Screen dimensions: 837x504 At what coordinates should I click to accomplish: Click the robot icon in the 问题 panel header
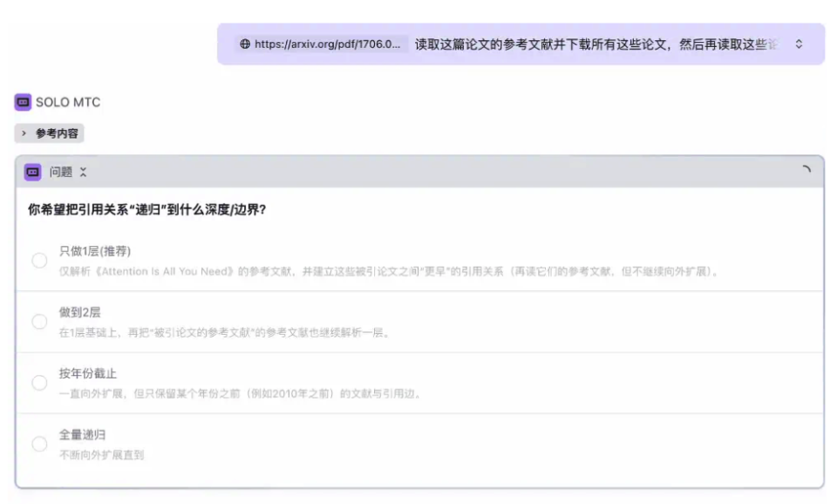[x=34, y=172]
